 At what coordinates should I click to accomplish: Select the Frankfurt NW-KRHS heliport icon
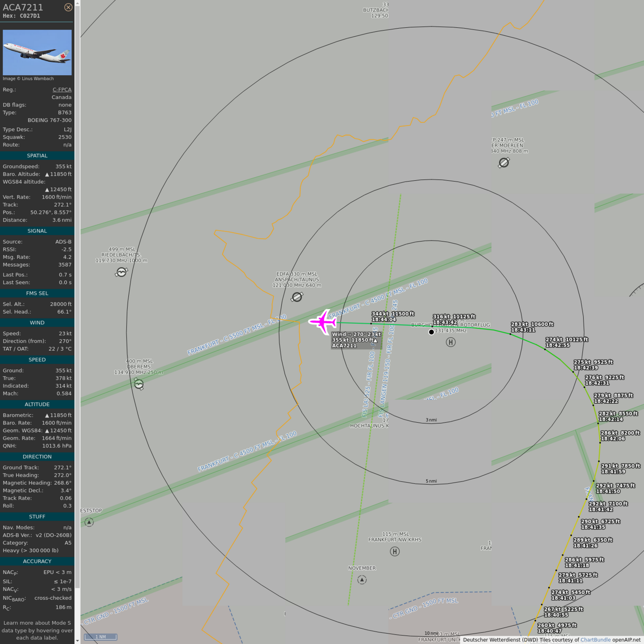click(394, 551)
